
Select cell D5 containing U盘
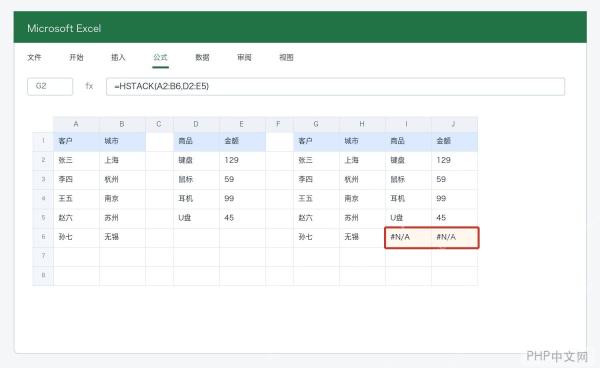[x=196, y=218]
